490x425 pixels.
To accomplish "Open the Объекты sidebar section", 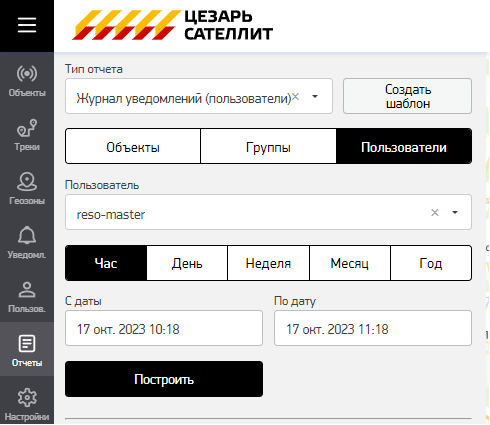I will pyautogui.click(x=27, y=81).
